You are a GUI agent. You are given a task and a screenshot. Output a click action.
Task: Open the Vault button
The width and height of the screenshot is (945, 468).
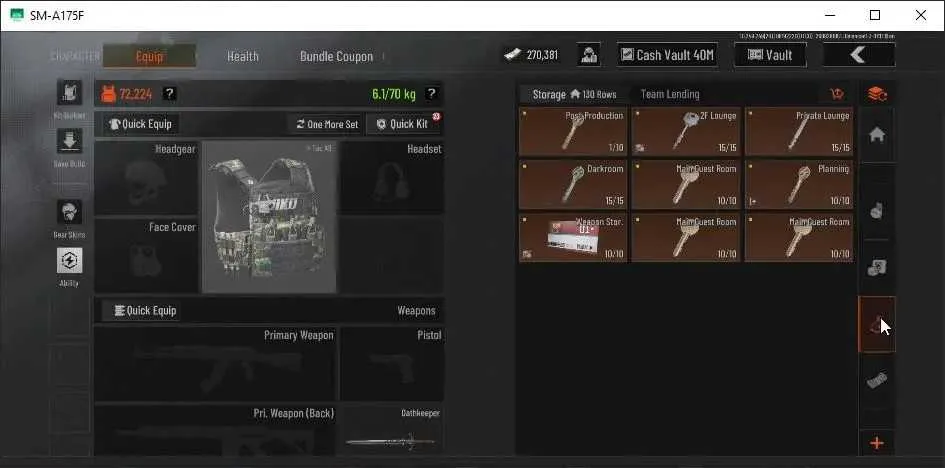tap(770, 55)
